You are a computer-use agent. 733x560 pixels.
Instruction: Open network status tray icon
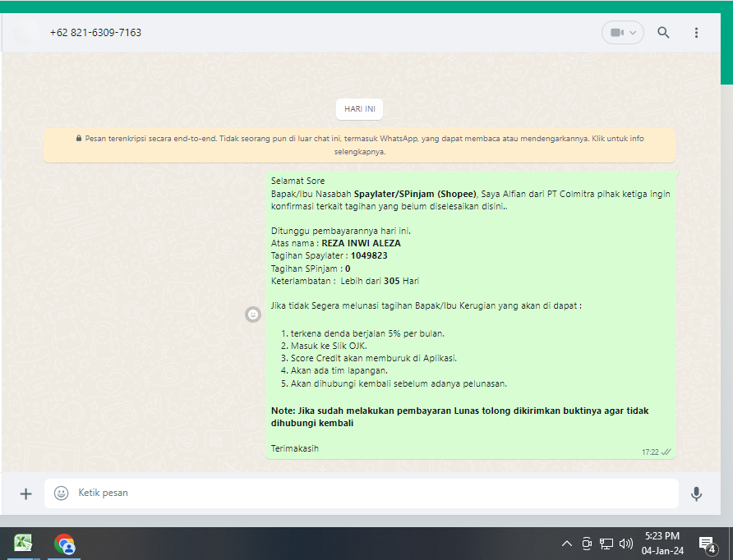coord(606,544)
